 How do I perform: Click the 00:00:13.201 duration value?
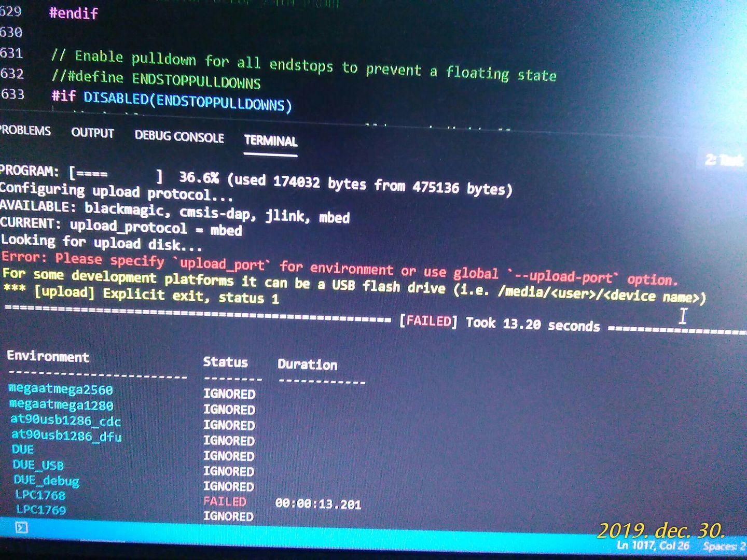point(318,504)
